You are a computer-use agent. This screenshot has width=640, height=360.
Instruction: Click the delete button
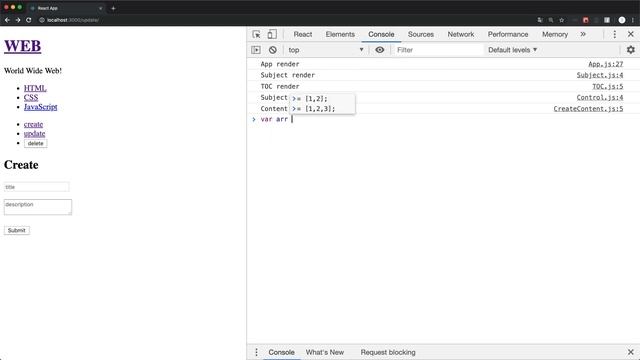(36, 143)
